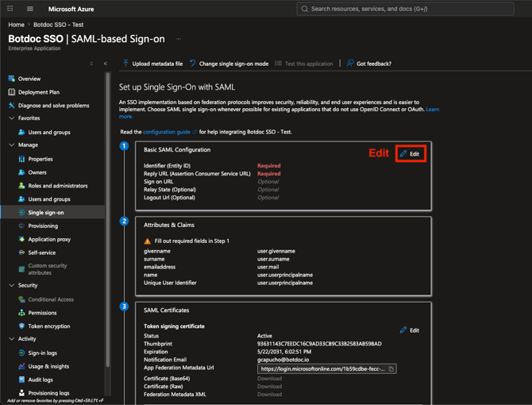The height and width of the screenshot is (405, 532).
Task: Click Got feedback?
Action: [x=368, y=64]
